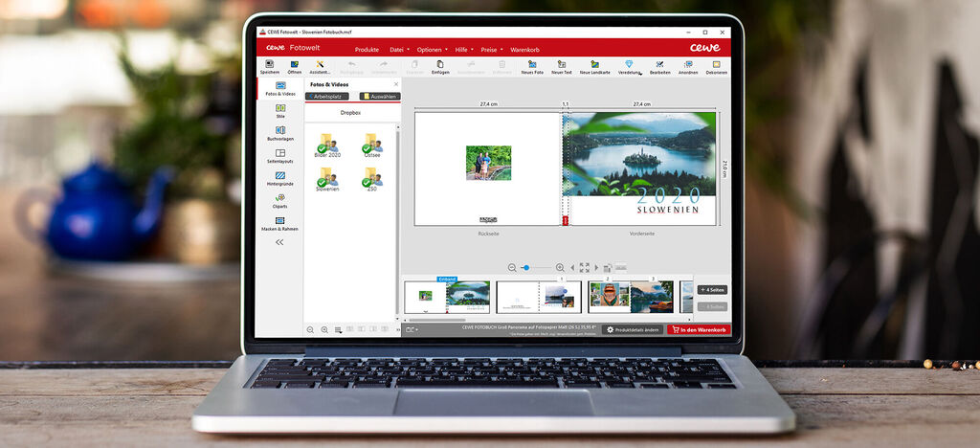The image size is (980, 448).
Task: Click the Bearbeiten edit tool
Action: click(x=660, y=67)
